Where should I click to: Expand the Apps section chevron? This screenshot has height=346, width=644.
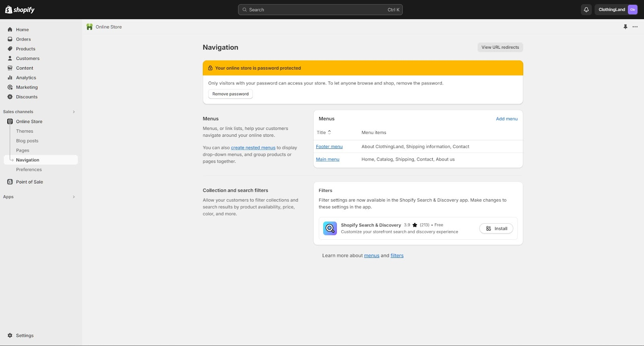coord(74,197)
